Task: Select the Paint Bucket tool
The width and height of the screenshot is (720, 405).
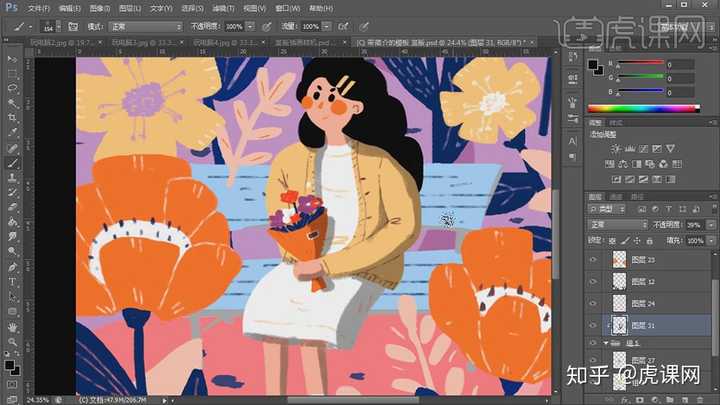Action: coord(12,222)
